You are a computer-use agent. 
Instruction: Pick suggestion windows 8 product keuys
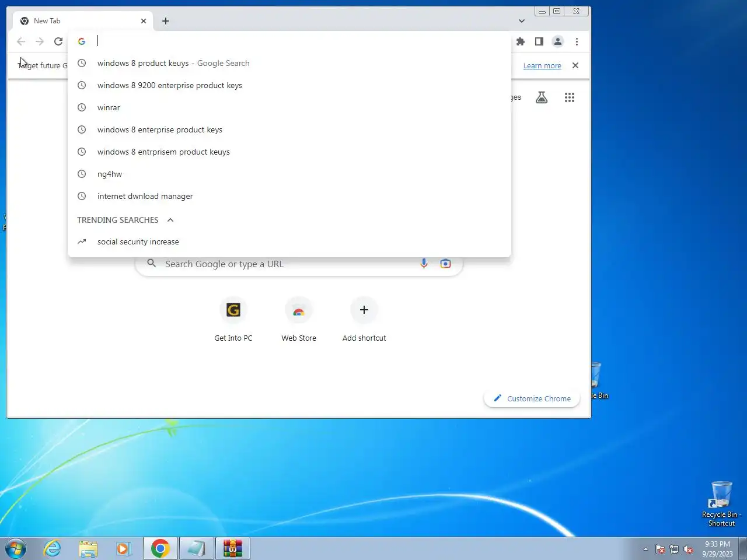(289, 63)
